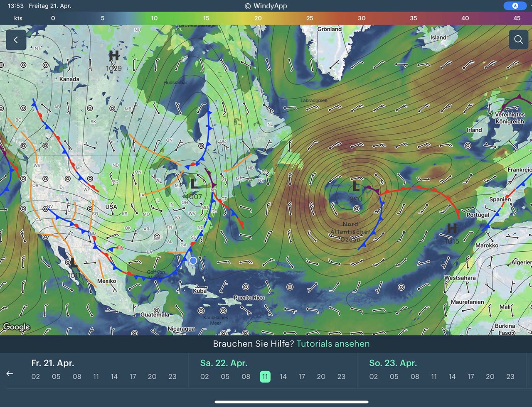Viewport: 532px width, 407px height.
Task: Select the So. 23. Apr. day header
Action: (393, 363)
